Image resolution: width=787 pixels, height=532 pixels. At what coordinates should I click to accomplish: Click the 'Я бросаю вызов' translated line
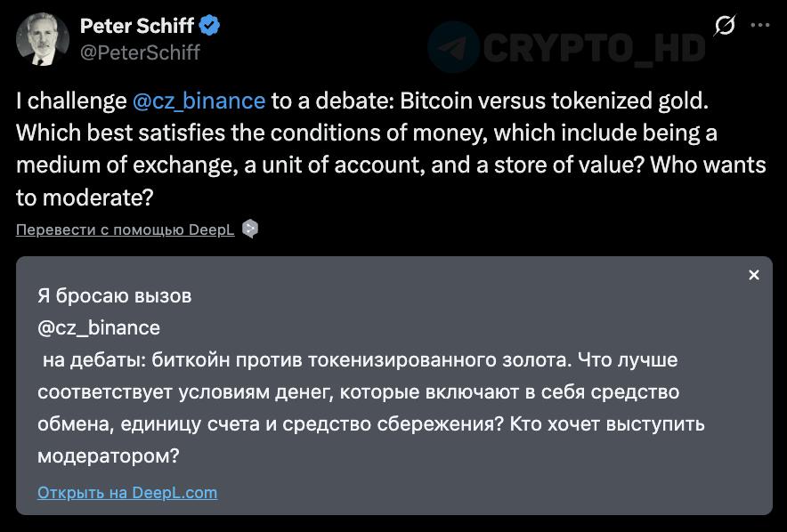point(115,295)
